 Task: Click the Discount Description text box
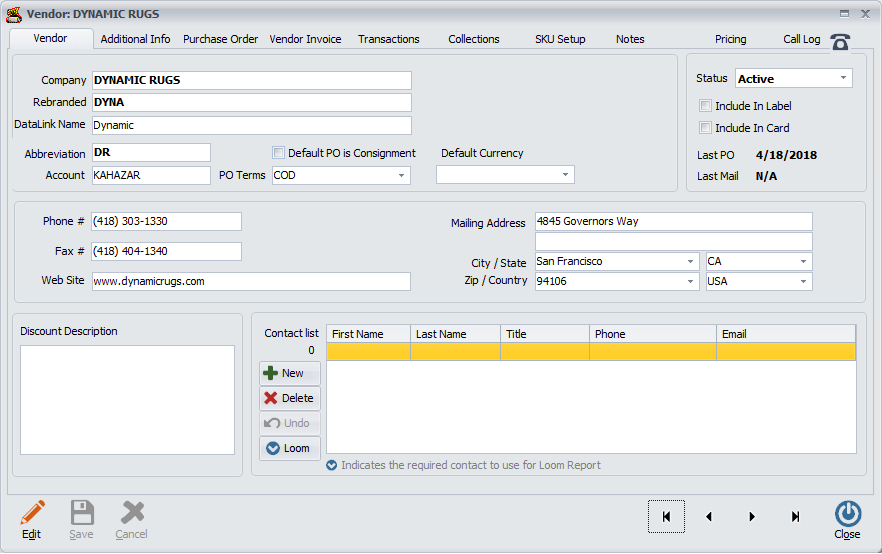click(127, 400)
